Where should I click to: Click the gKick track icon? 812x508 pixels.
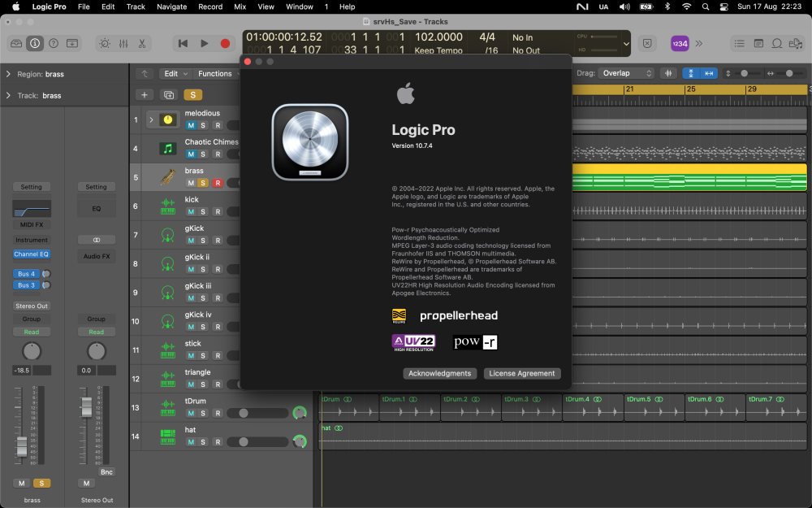168,235
